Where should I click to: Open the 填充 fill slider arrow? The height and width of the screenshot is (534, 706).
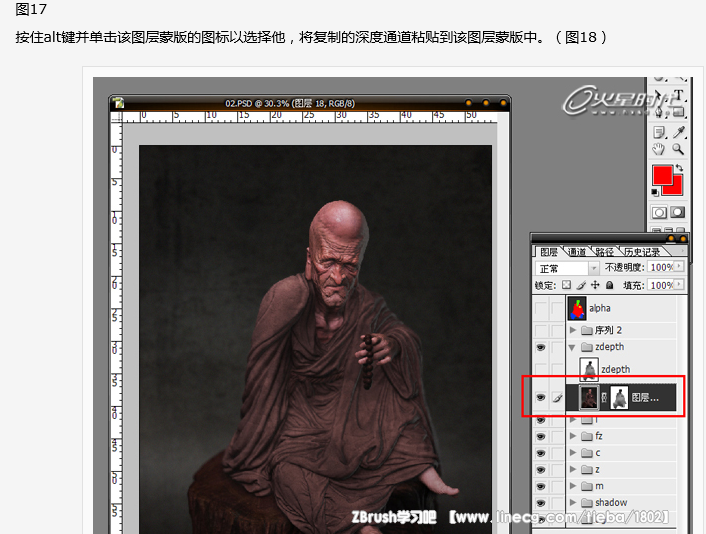coord(679,285)
